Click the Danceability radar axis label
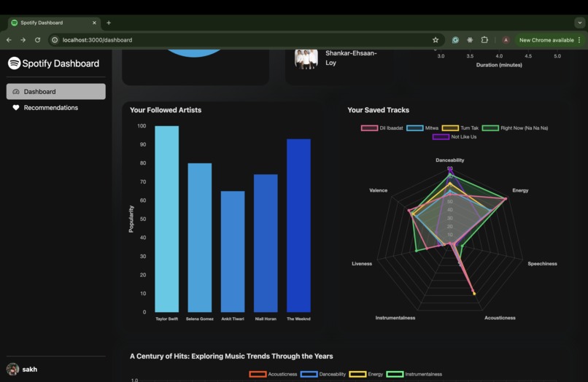 pos(449,160)
